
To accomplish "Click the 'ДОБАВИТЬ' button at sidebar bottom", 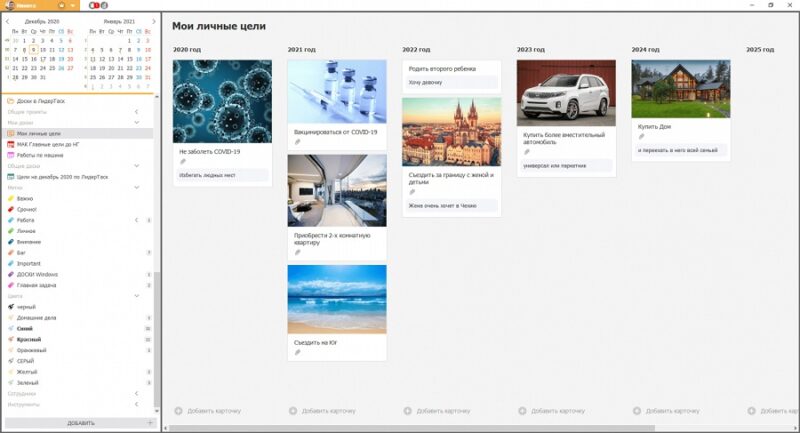I will (80, 423).
